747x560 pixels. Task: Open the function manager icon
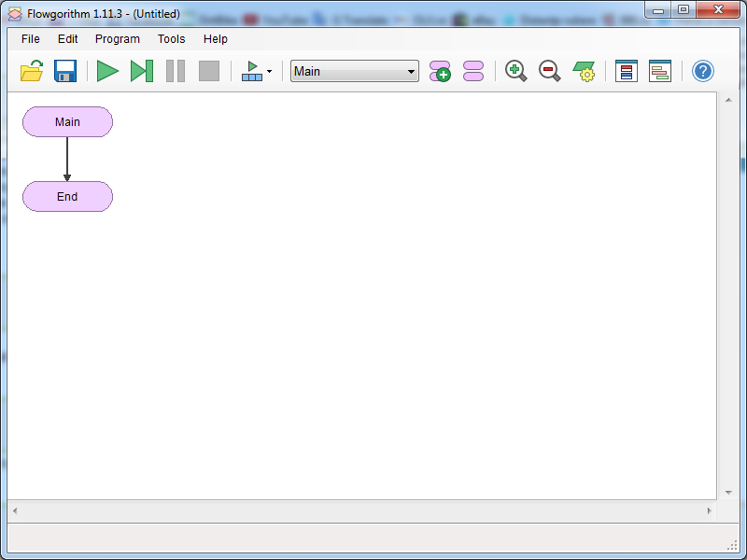pos(473,71)
